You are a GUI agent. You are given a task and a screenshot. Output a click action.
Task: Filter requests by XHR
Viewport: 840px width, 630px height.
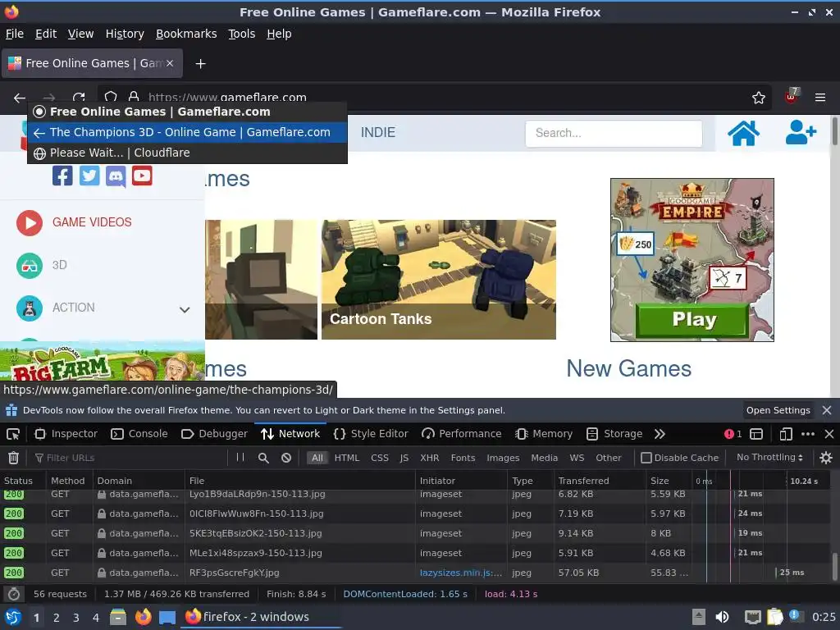429,458
